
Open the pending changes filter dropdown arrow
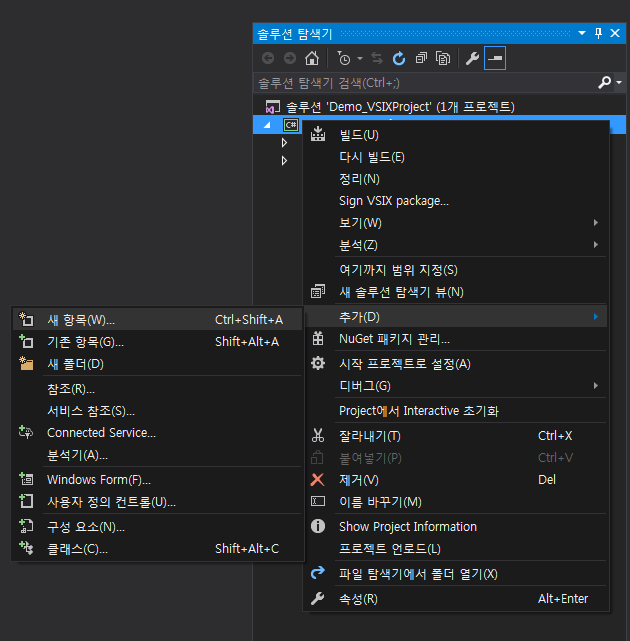tap(360, 58)
